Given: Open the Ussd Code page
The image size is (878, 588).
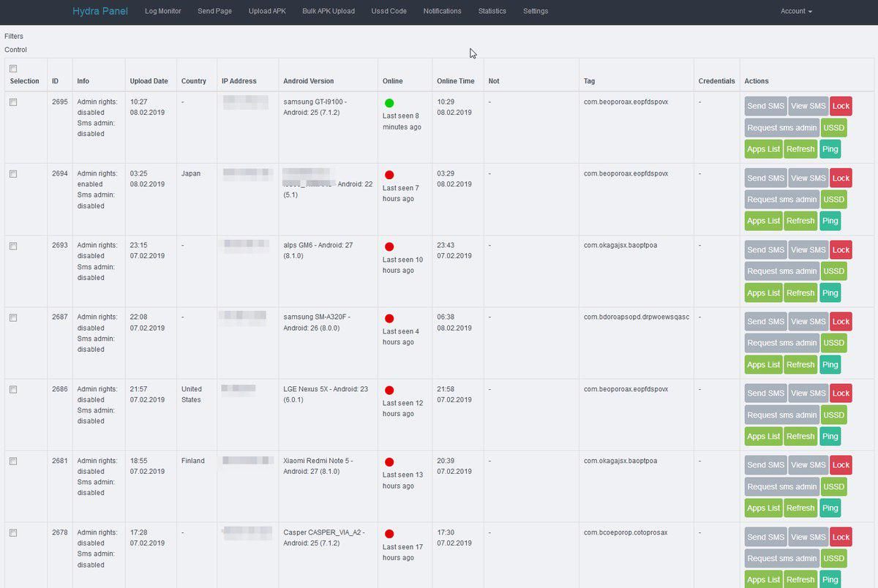Looking at the screenshot, I should pos(389,11).
